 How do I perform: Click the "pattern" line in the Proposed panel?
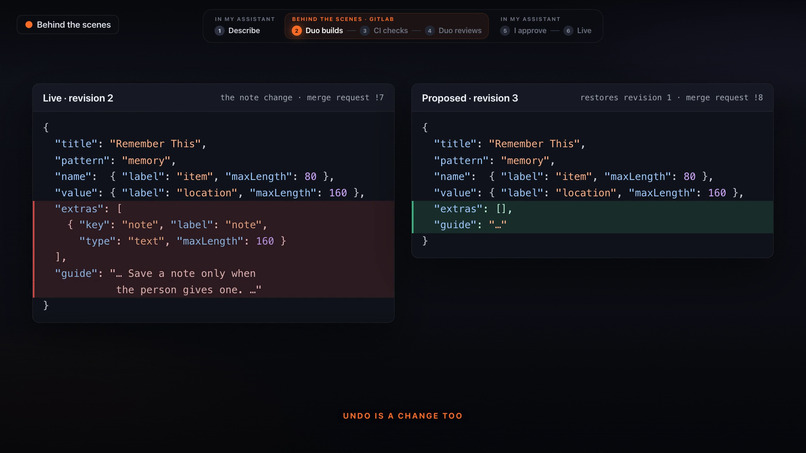[x=494, y=160]
